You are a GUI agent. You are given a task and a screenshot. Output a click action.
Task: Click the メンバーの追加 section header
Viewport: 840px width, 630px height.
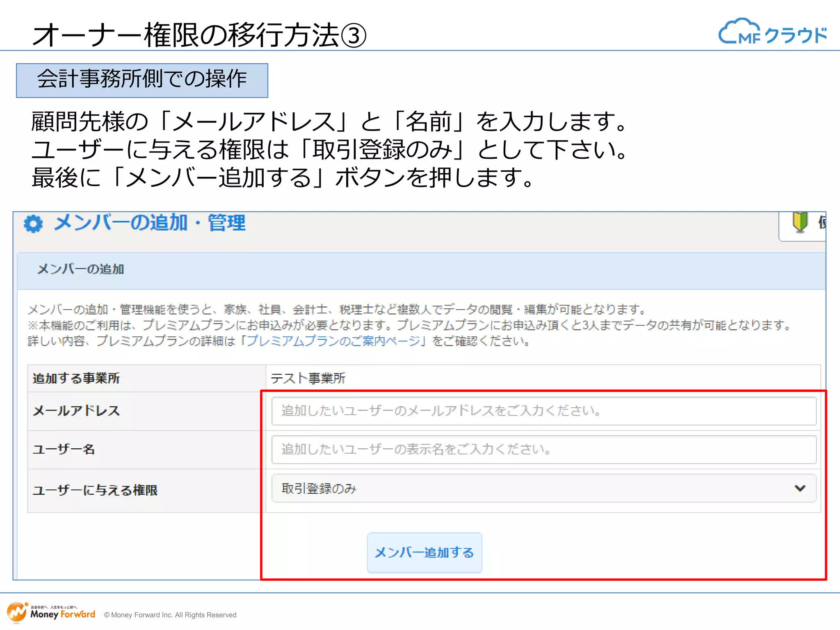[421, 271]
